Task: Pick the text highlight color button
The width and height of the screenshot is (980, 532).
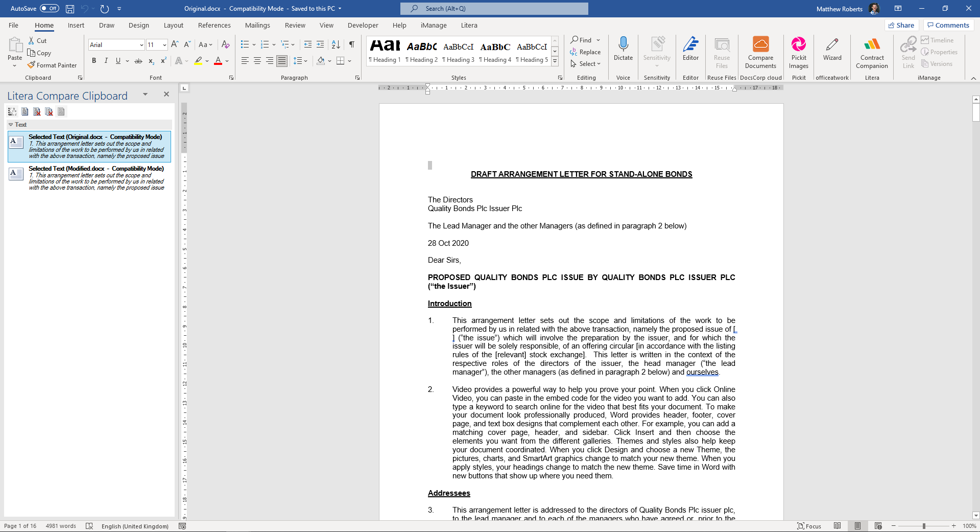Action: tap(199, 61)
